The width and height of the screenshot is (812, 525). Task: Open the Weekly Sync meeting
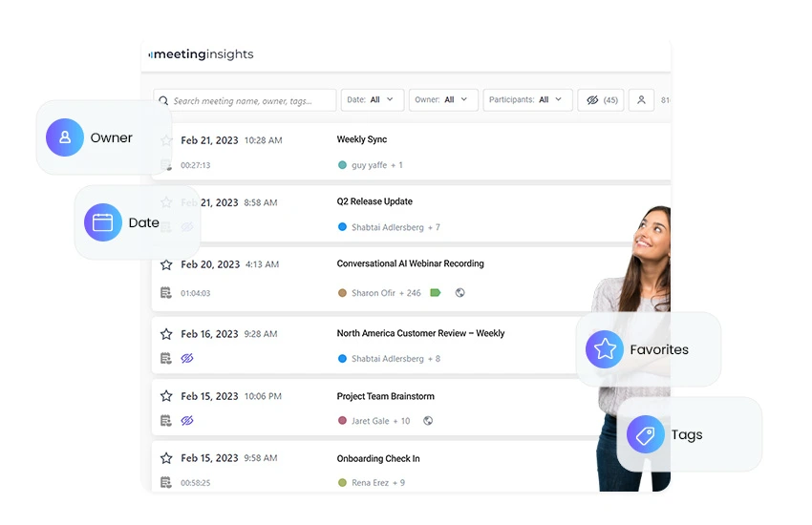(x=362, y=139)
